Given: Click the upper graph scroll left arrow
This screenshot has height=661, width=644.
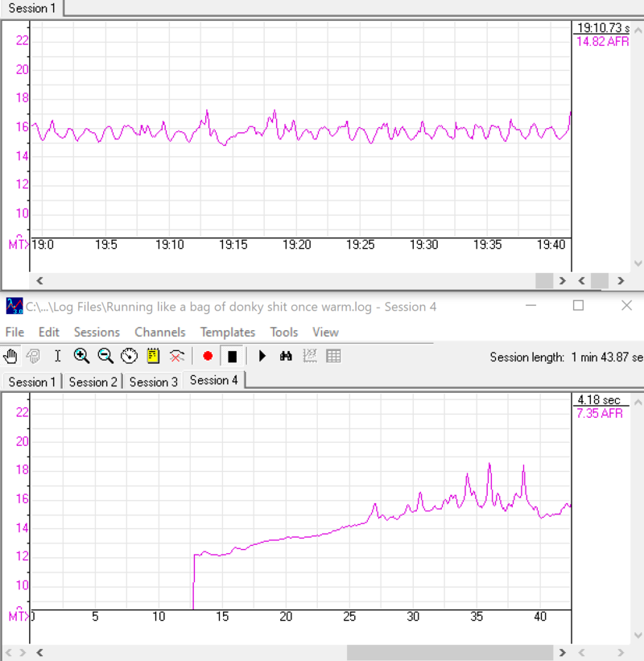Looking at the screenshot, I should point(39,281).
